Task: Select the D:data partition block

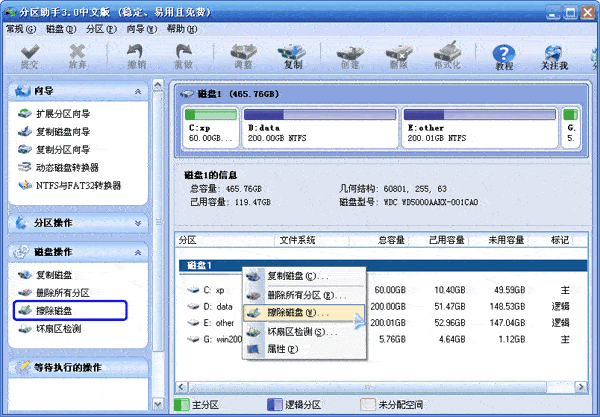Action: pos(320,128)
